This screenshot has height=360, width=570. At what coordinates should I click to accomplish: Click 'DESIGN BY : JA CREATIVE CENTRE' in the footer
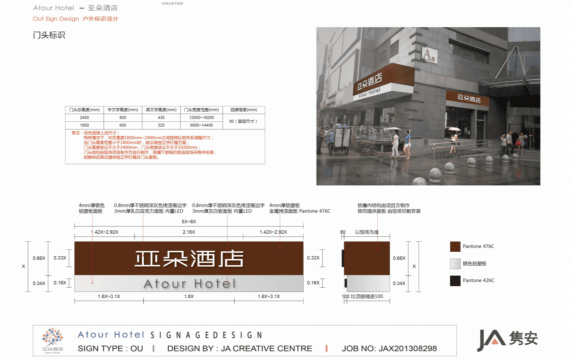coord(240,348)
